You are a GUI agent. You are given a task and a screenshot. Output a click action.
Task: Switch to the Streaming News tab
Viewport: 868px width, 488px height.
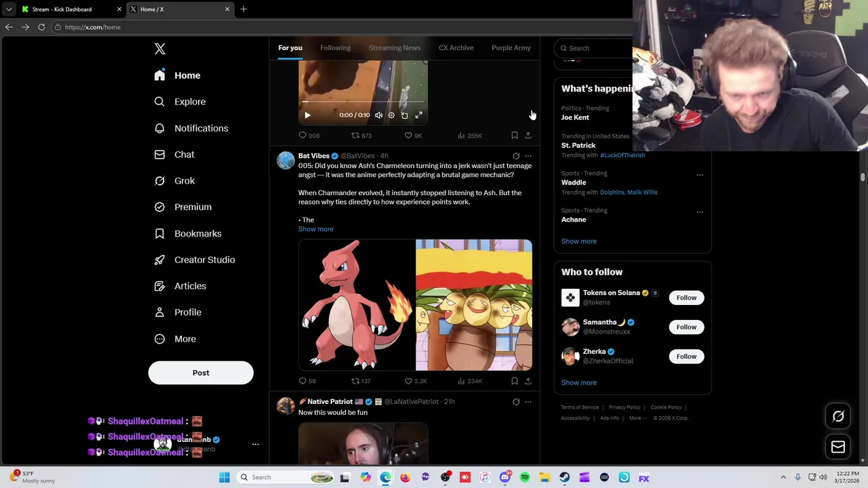[x=395, y=48]
